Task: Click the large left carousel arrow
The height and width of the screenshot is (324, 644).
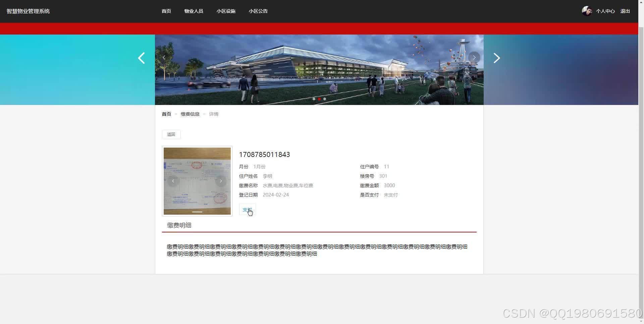Action: [141, 58]
